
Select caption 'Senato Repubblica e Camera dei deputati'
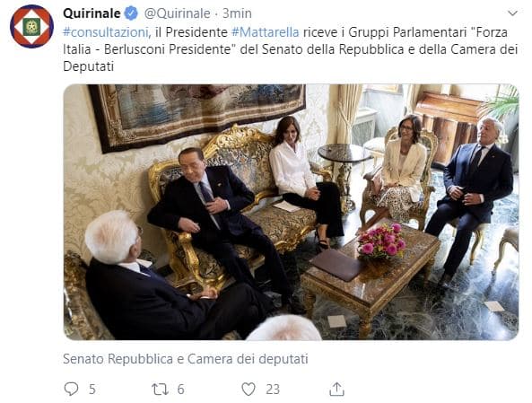coord(186,359)
